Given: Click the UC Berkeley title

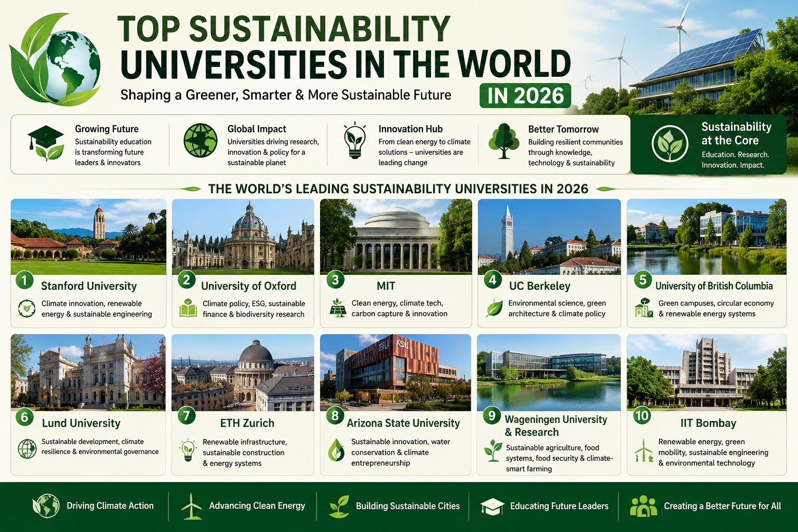Looking at the screenshot, I should pyautogui.click(x=540, y=286).
